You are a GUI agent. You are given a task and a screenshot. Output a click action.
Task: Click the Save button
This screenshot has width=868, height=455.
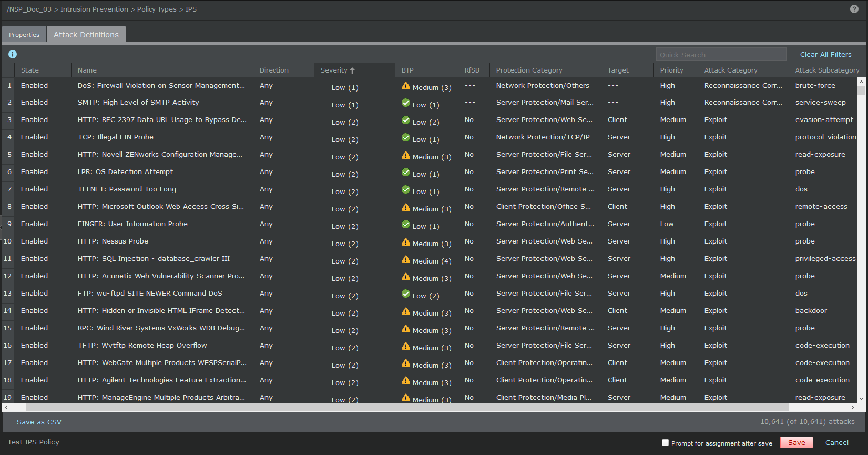pyautogui.click(x=796, y=443)
